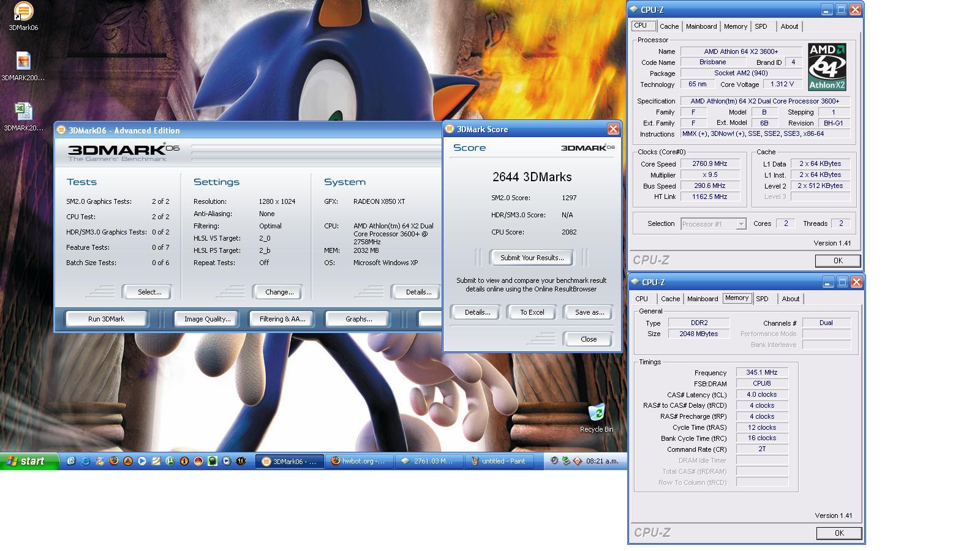Open the Memory tab in the top CPU-Z window
The image size is (980, 551).
(736, 26)
